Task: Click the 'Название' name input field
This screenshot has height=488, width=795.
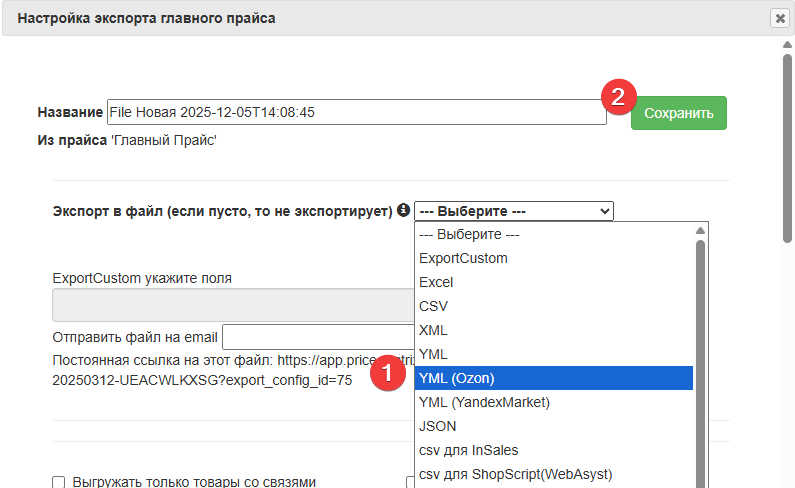Action: (355, 113)
